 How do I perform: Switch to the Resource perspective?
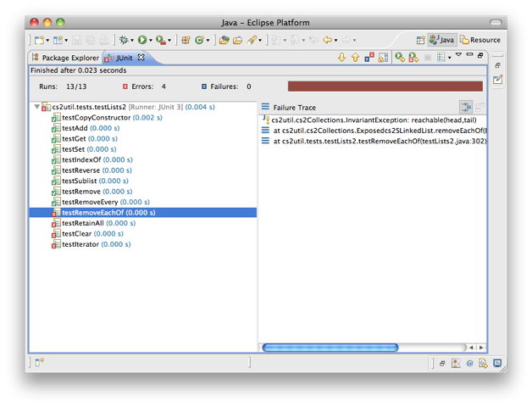point(480,40)
